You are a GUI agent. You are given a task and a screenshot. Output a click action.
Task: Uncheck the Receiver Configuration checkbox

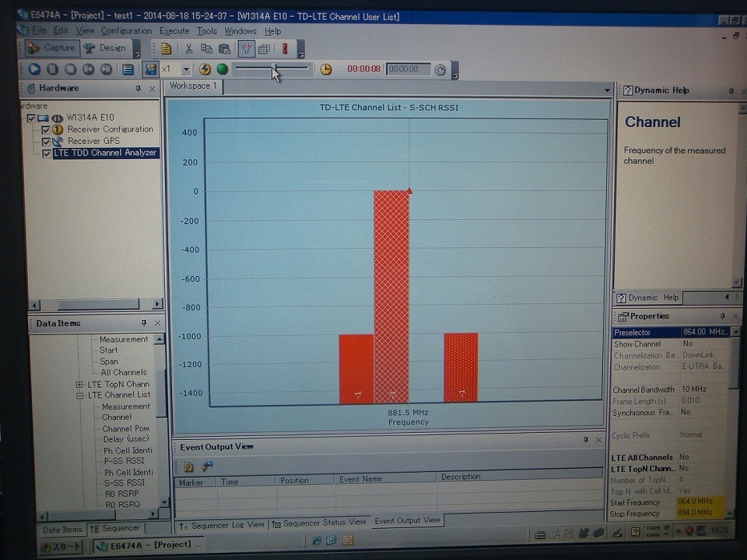(x=46, y=130)
